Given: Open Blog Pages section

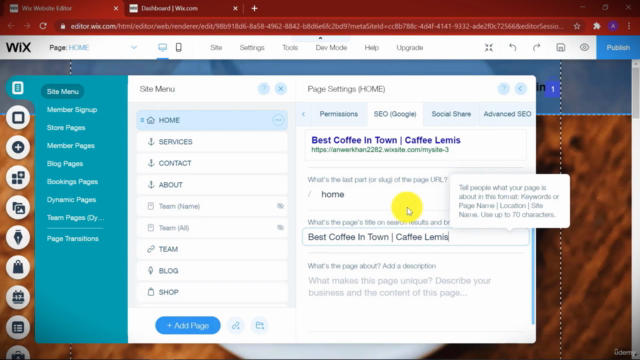Looking at the screenshot, I should coord(65,163).
